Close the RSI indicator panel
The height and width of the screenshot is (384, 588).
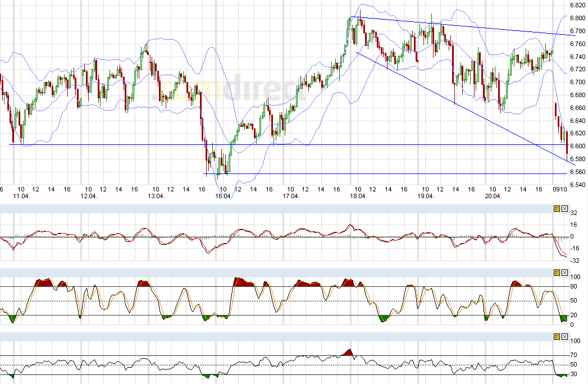(x=565, y=337)
